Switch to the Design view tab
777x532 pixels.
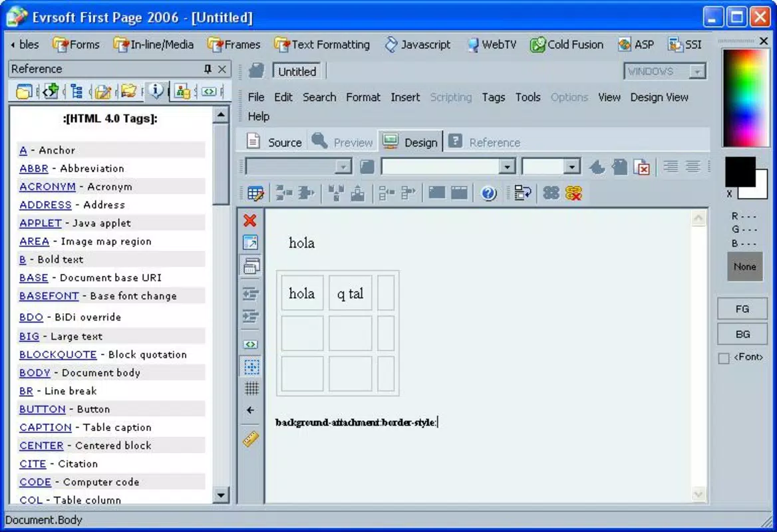(x=410, y=142)
